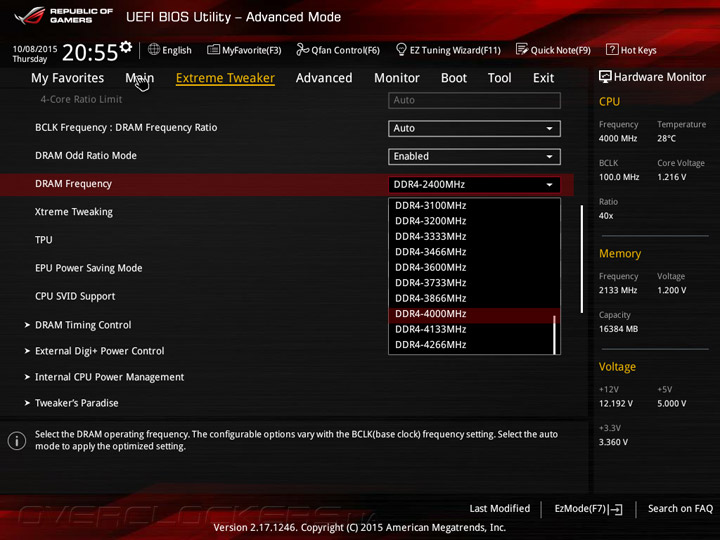
Task: Open the settings gear beside the clock
Action: (x=126, y=46)
